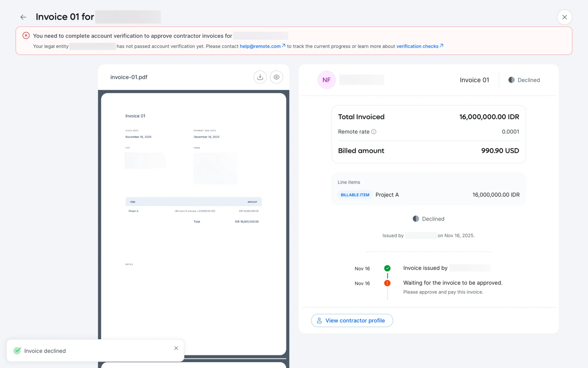Click the invoice-01.pdf filename
588x368 pixels.
[x=129, y=77]
